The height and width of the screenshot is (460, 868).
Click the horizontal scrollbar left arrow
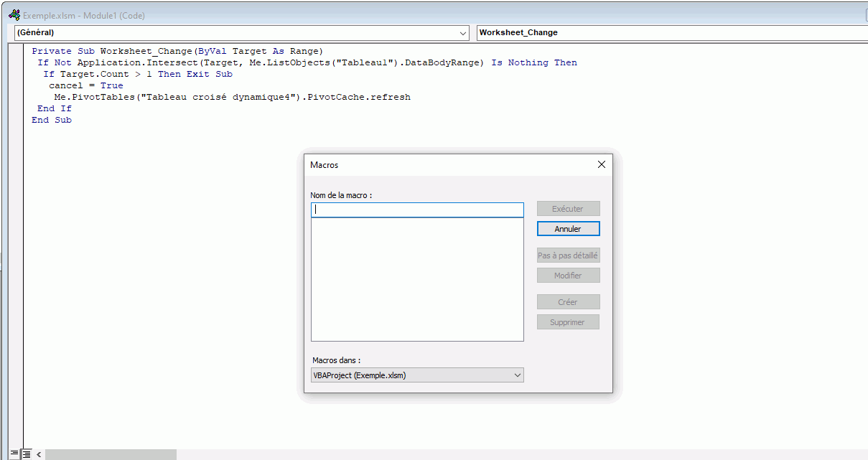39,454
